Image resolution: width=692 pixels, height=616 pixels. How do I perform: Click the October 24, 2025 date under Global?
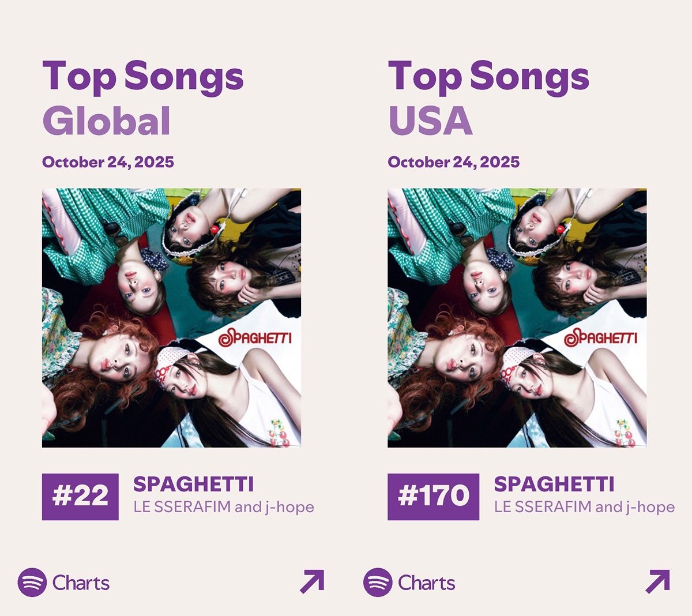108,162
